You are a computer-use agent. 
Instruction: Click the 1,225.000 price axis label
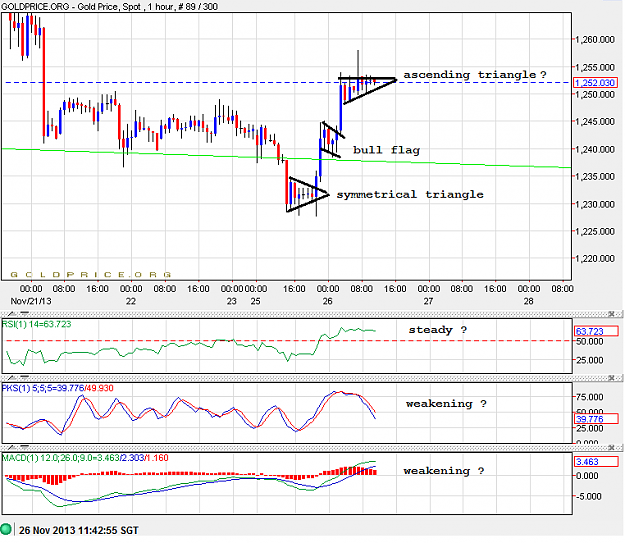(x=595, y=231)
